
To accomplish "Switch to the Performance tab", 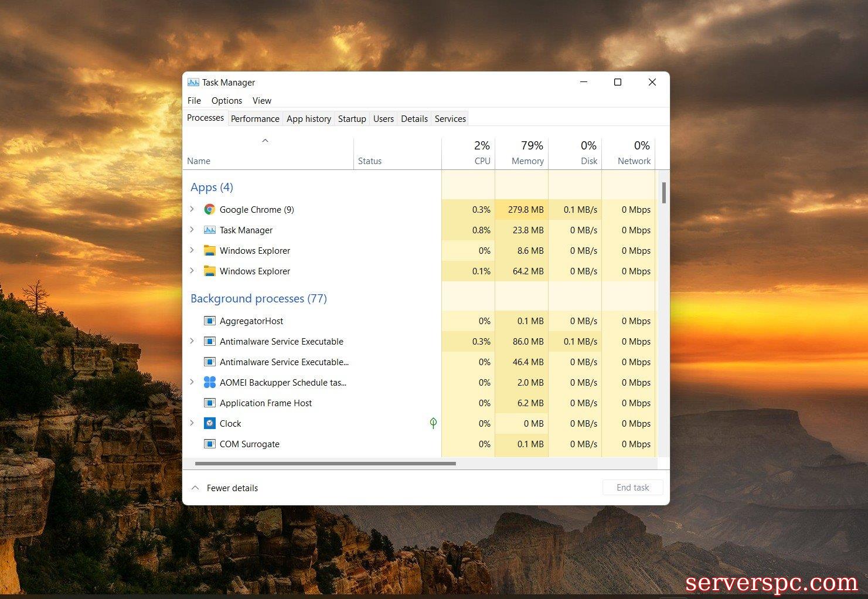I will 255,118.
